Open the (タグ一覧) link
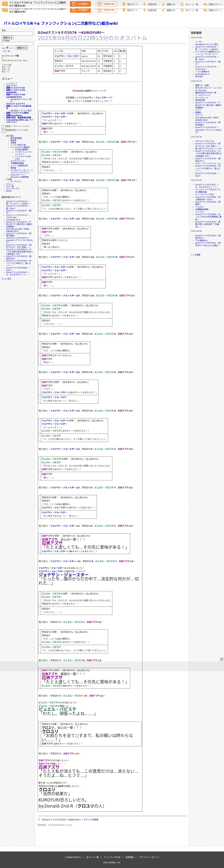Image resolution: width=224 pixels, height=868 pixels. [x=6, y=51]
